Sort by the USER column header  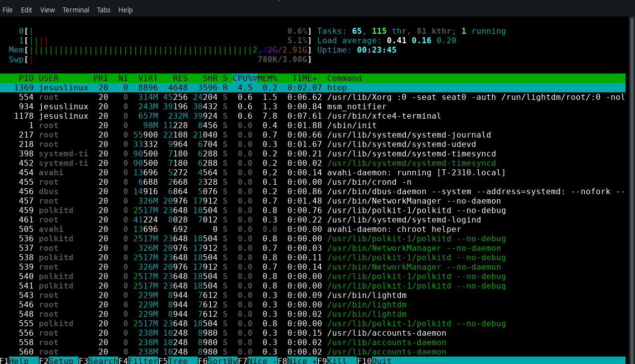click(49, 78)
